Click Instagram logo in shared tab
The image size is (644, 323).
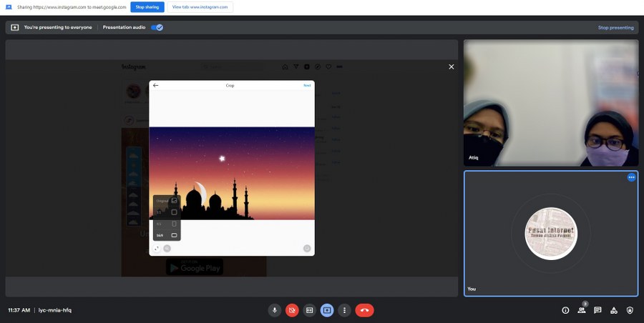click(134, 67)
